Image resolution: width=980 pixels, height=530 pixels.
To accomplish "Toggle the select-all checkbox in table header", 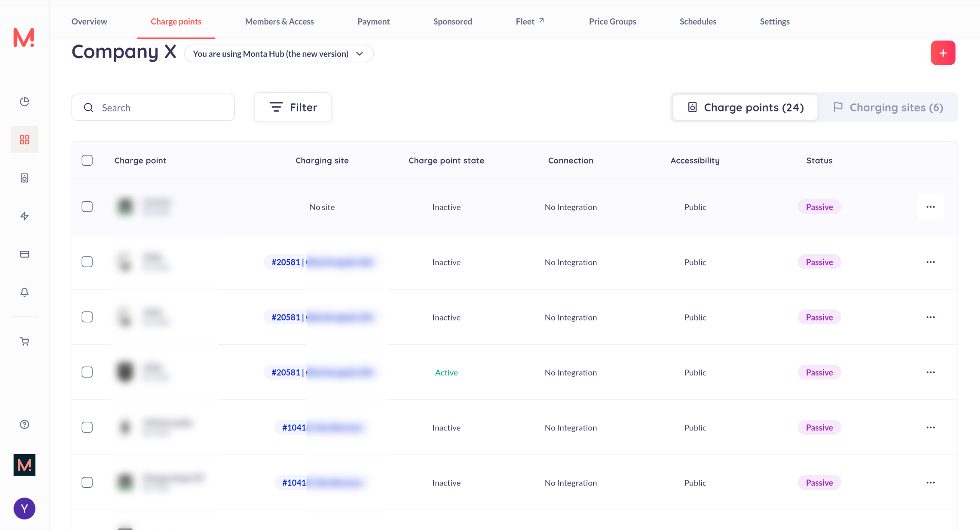I will coord(87,160).
